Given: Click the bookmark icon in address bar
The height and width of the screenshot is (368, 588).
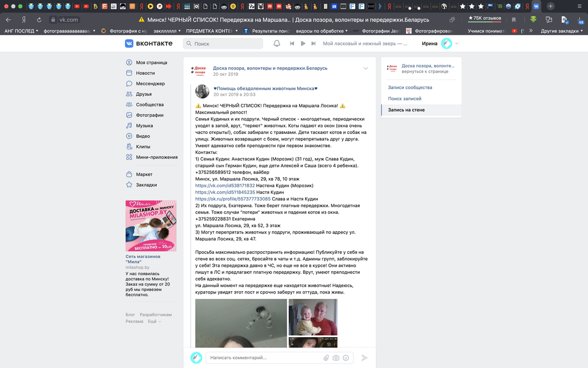Looking at the screenshot, I should coord(514,20).
